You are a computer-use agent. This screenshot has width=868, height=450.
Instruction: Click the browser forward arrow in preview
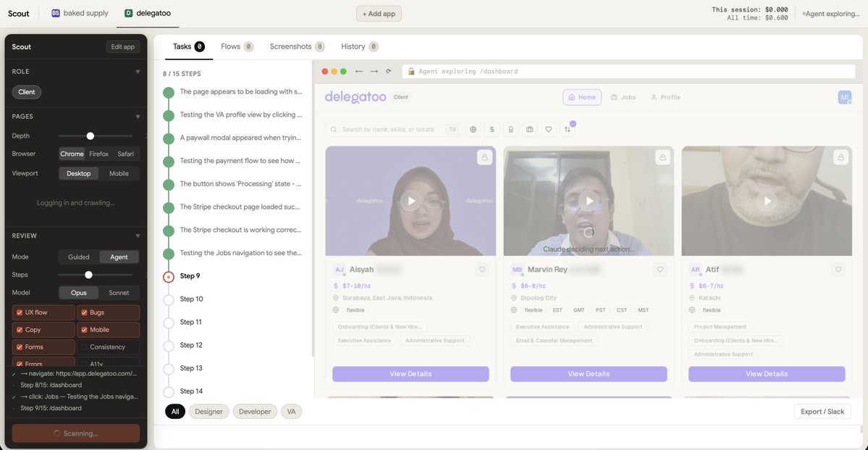pyautogui.click(x=374, y=72)
